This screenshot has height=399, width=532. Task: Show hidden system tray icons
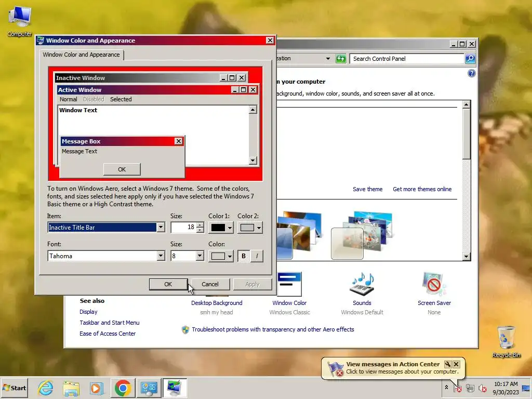click(x=446, y=388)
